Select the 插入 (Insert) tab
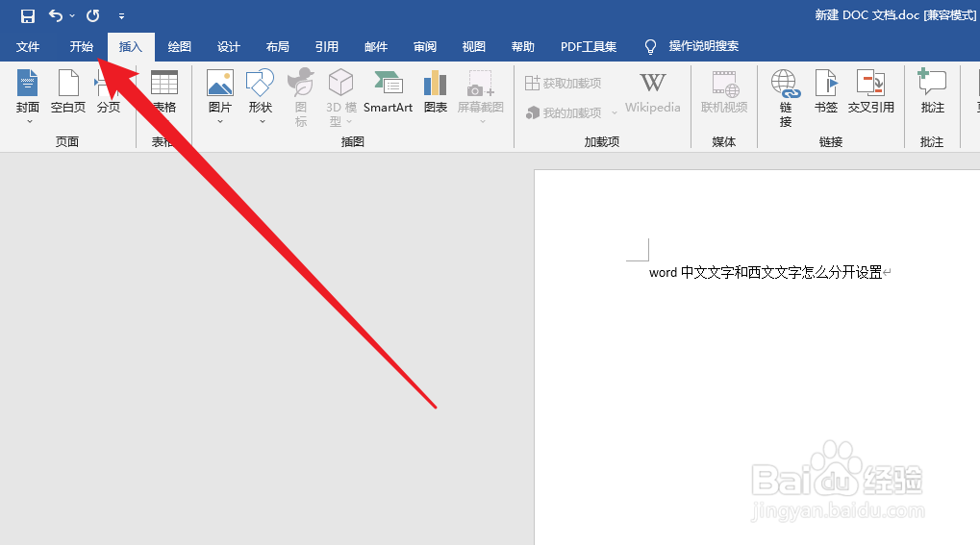This screenshot has width=980, height=545. [x=131, y=47]
